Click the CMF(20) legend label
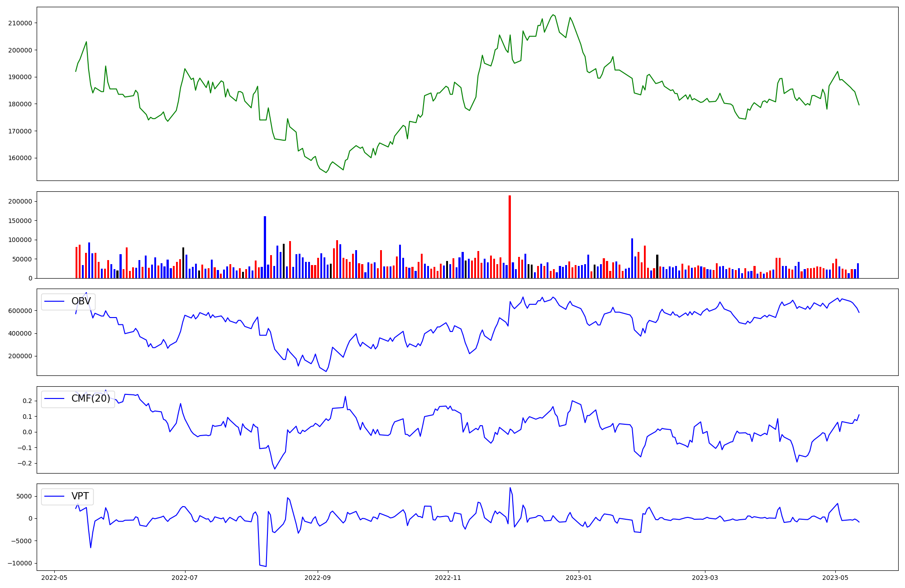Image resolution: width=905 pixels, height=588 pixels. pyautogui.click(x=90, y=398)
